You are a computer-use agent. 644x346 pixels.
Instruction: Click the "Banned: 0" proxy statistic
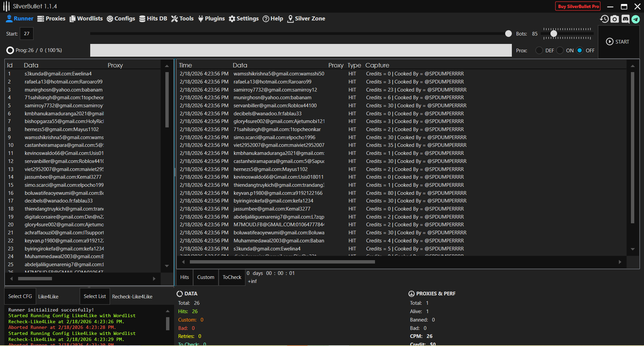click(422, 320)
